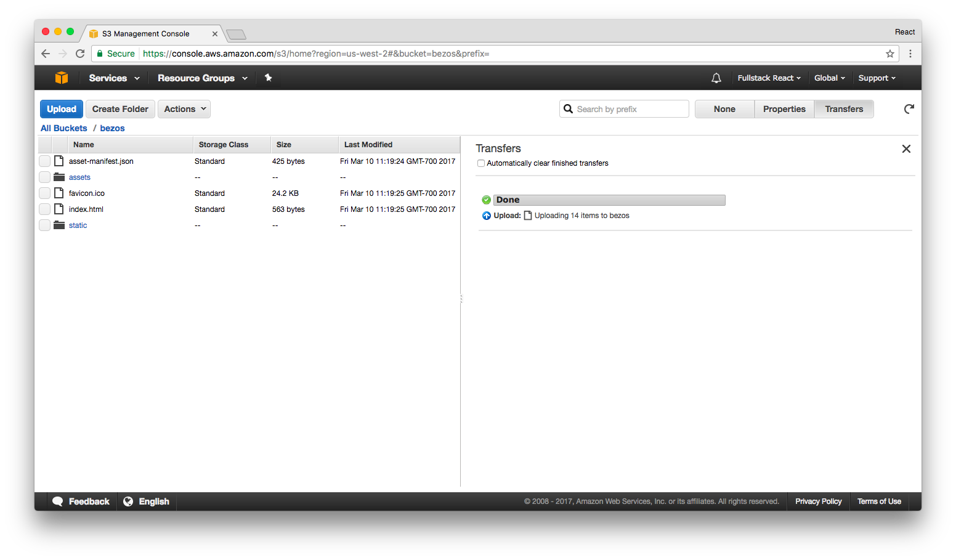This screenshot has height=560, width=956.
Task: Click the Feedback speech bubble icon
Action: 58,501
